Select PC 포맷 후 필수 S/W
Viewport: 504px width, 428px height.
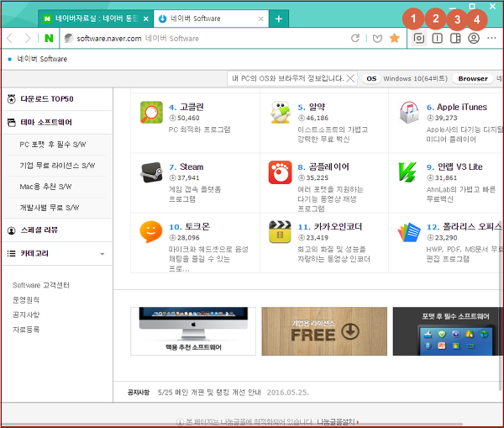(53, 145)
